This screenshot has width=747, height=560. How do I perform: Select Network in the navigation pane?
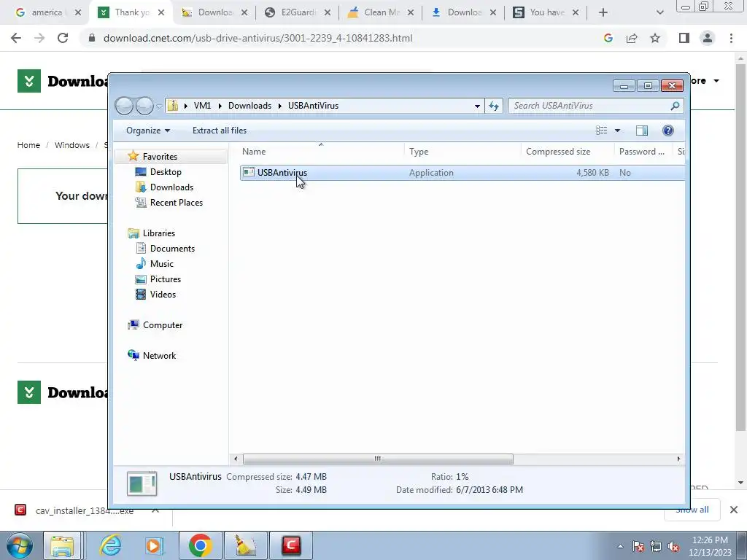(158, 356)
